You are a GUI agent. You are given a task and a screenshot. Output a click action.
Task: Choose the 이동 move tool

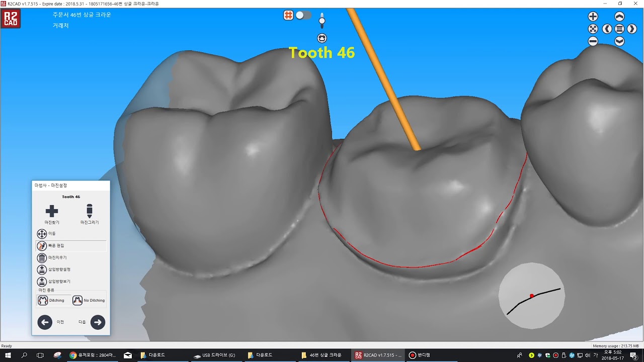42,234
